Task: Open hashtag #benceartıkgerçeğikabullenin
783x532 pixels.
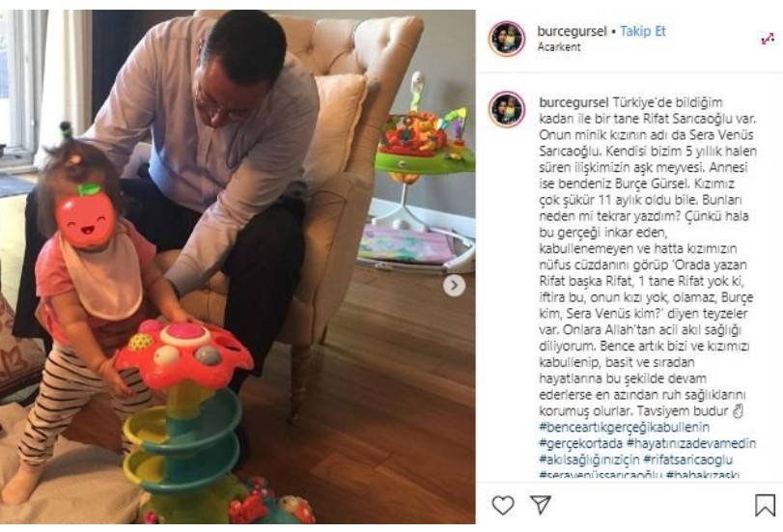Action: coord(625,428)
